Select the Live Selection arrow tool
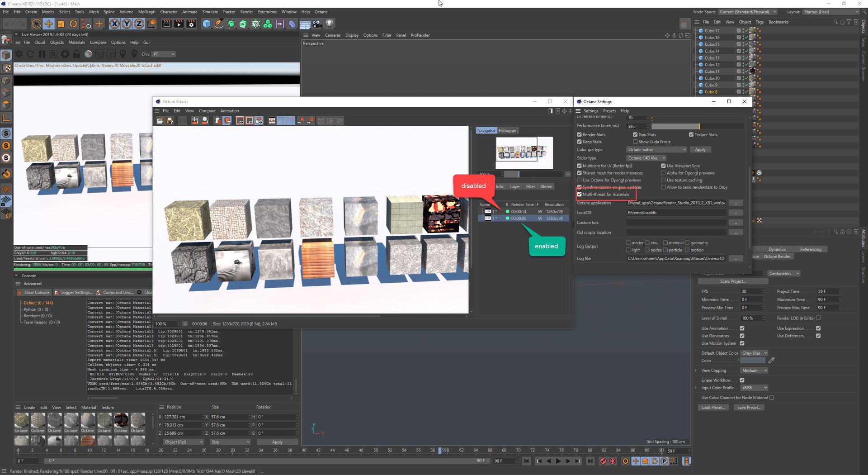Image resolution: width=868 pixels, height=475 pixels. (37, 24)
